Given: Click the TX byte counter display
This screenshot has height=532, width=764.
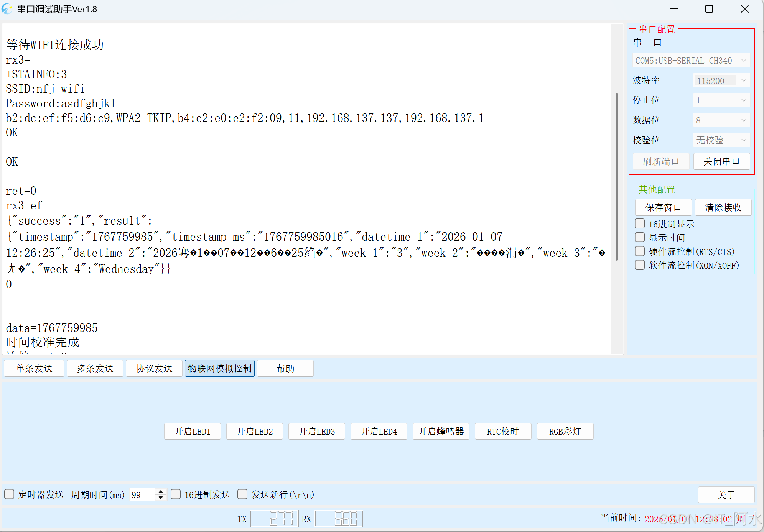Looking at the screenshot, I should pyautogui.click(x=274, y=519).
